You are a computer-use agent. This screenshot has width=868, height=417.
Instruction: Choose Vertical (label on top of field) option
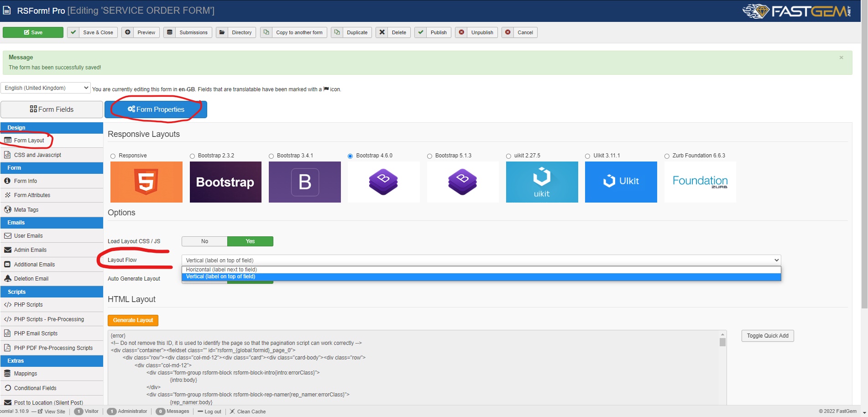pos(481,277)
